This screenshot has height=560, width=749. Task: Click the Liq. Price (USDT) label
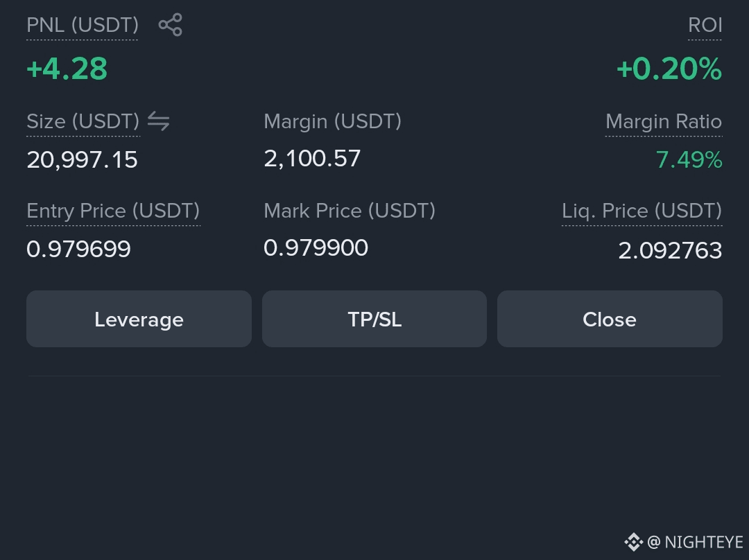642,211
